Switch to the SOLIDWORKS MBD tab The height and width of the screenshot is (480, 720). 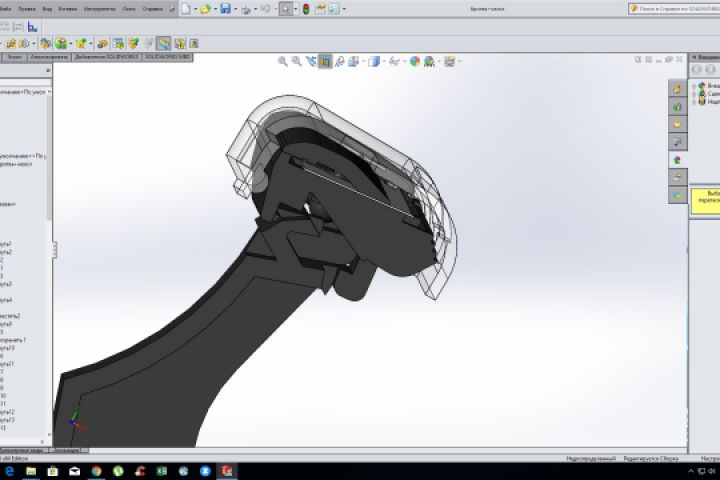click(x=168, y=57)
